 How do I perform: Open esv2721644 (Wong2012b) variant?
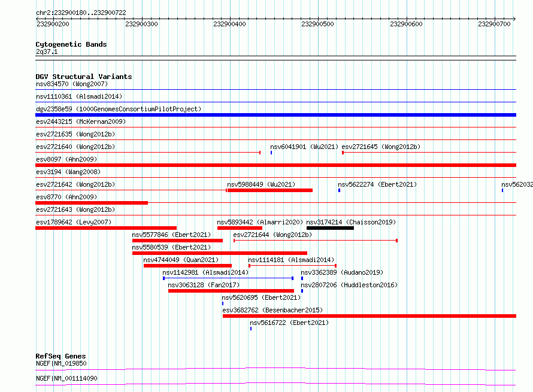(272, 235)
